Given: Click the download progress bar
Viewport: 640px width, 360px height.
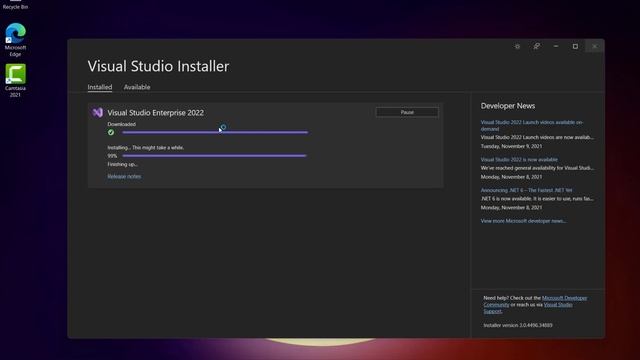Looking at the screenshot, I should coord(215,132).
